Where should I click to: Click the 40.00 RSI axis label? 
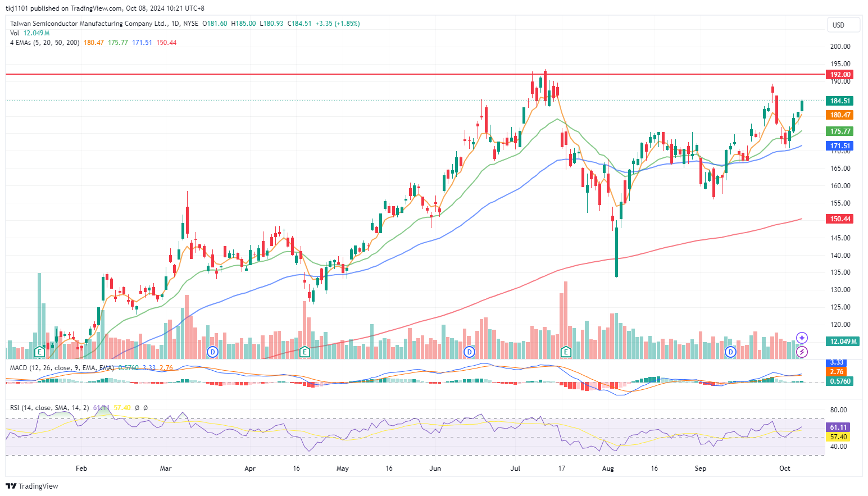(838, 447)
